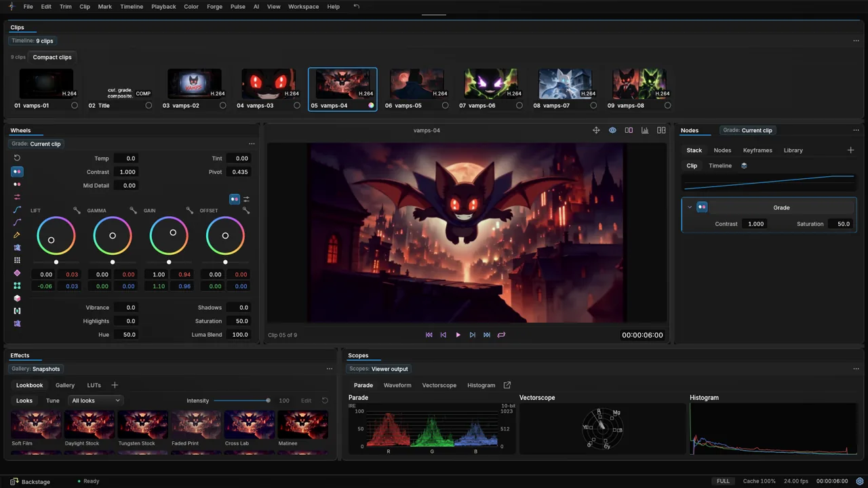The width and height of the screenshot is (868, 488).
Task: Open the Color menu
Action: click(x=191, y=7)
